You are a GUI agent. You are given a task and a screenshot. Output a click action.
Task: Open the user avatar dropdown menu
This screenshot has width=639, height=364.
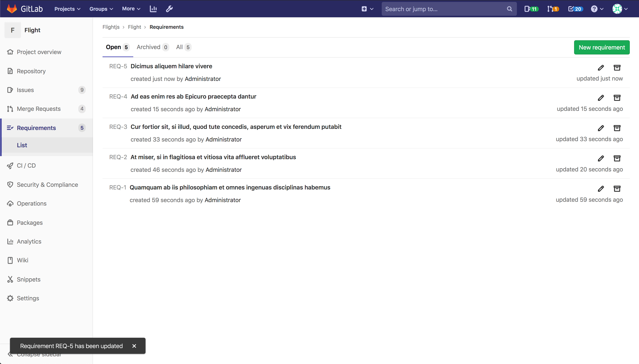620,9
